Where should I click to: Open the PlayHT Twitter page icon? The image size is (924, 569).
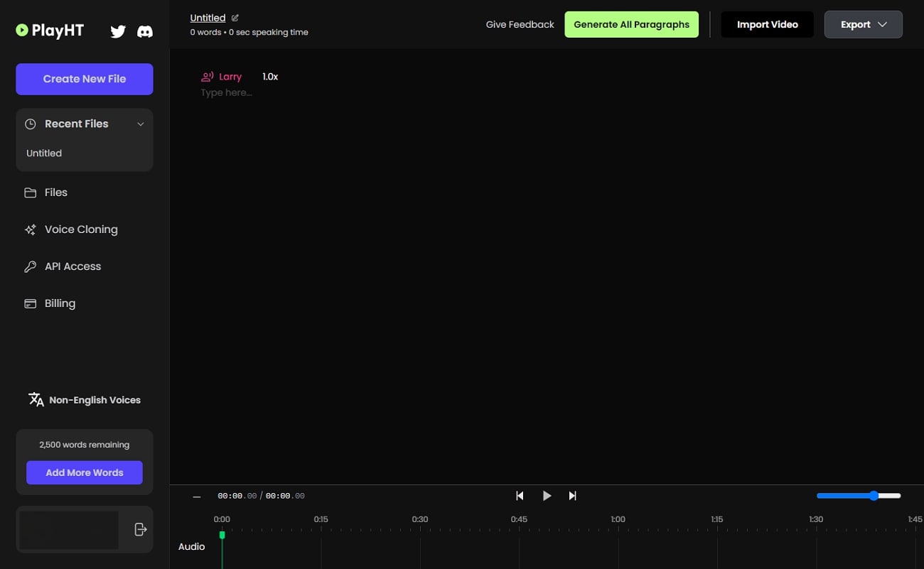coord(118,31)
